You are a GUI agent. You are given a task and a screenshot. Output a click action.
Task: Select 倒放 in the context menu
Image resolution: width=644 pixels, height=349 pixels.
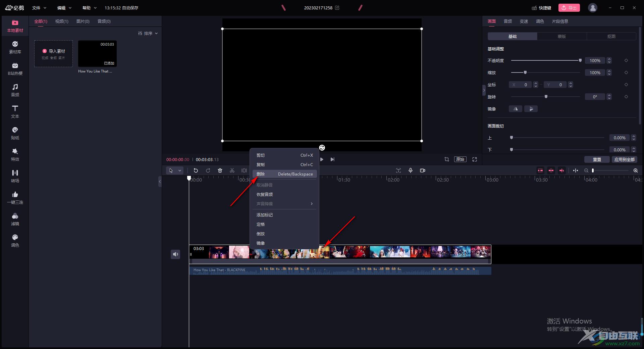click(284, 234)
